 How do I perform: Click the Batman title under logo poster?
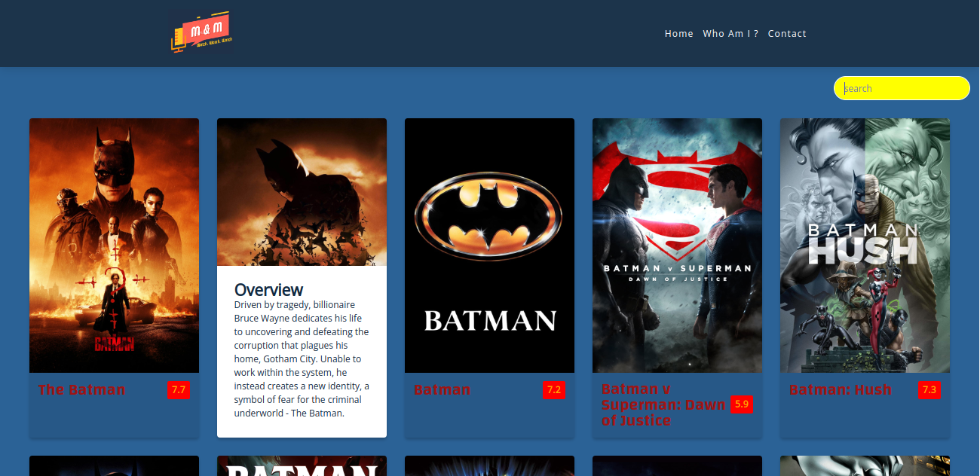click(x=442, y=389)
